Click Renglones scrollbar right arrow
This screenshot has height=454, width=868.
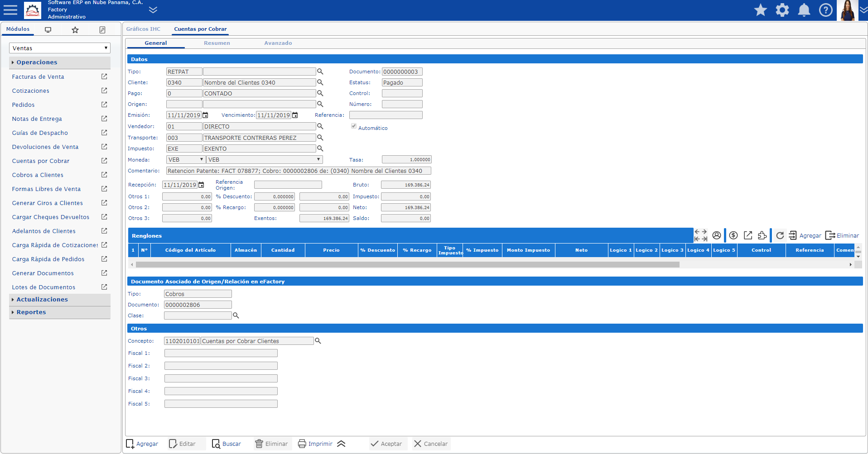(851, 265)
